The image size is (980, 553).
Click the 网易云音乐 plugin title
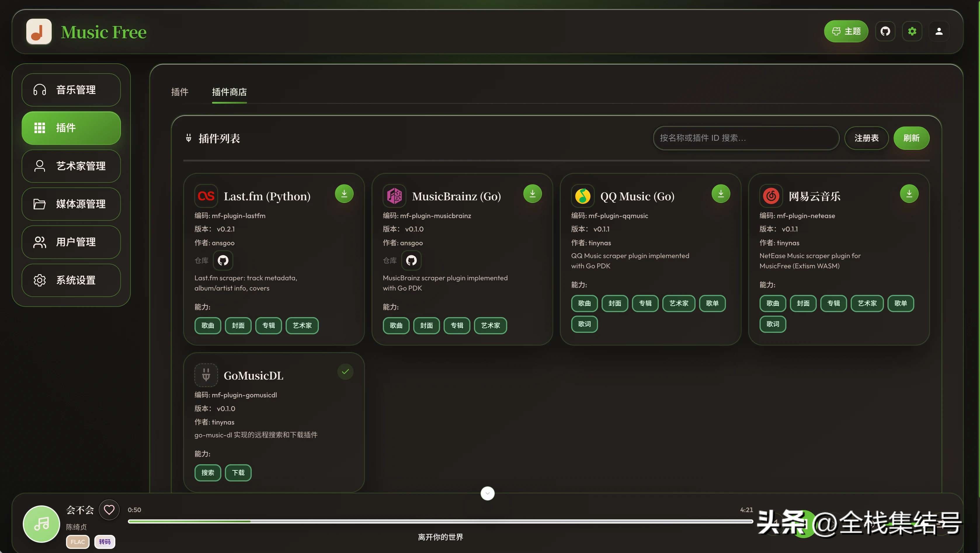814,196
